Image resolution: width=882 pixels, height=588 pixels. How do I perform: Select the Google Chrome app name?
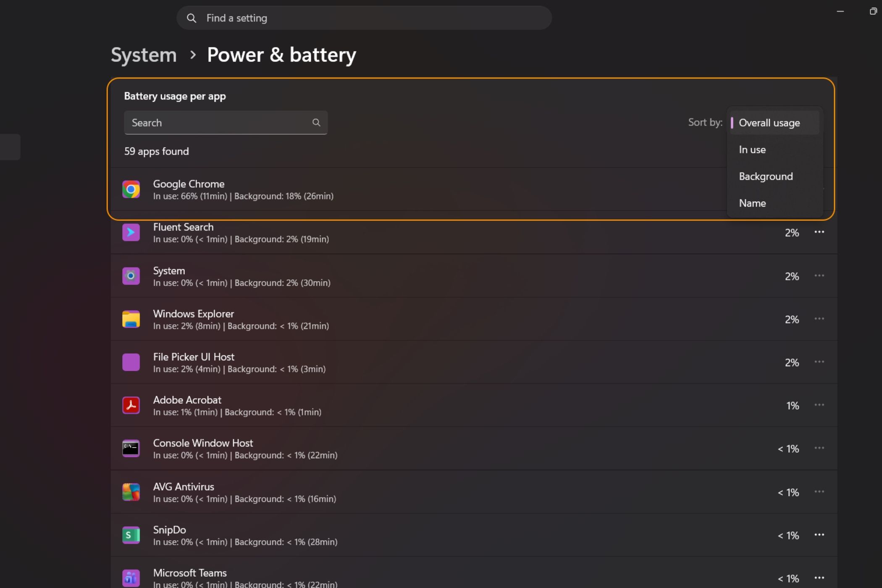pyautogui.click(x=189, y=184)
